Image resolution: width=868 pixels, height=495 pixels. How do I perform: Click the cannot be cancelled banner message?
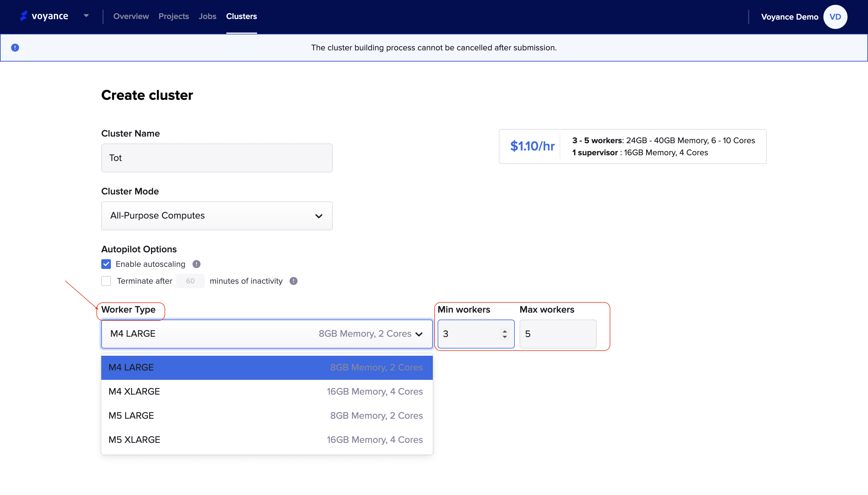(434, 48)
